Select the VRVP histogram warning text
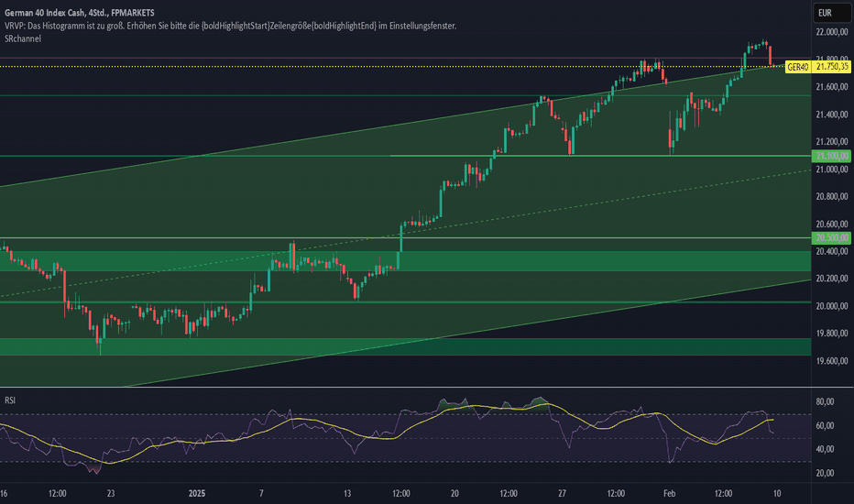The height and width of the screenshot is (504, 854). (230, 26)
